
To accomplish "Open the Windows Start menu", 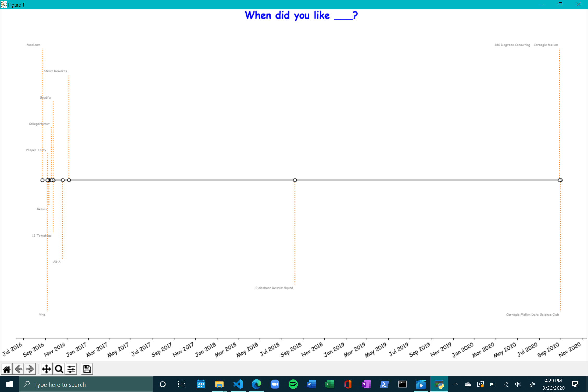I will [x=9, y=384].
